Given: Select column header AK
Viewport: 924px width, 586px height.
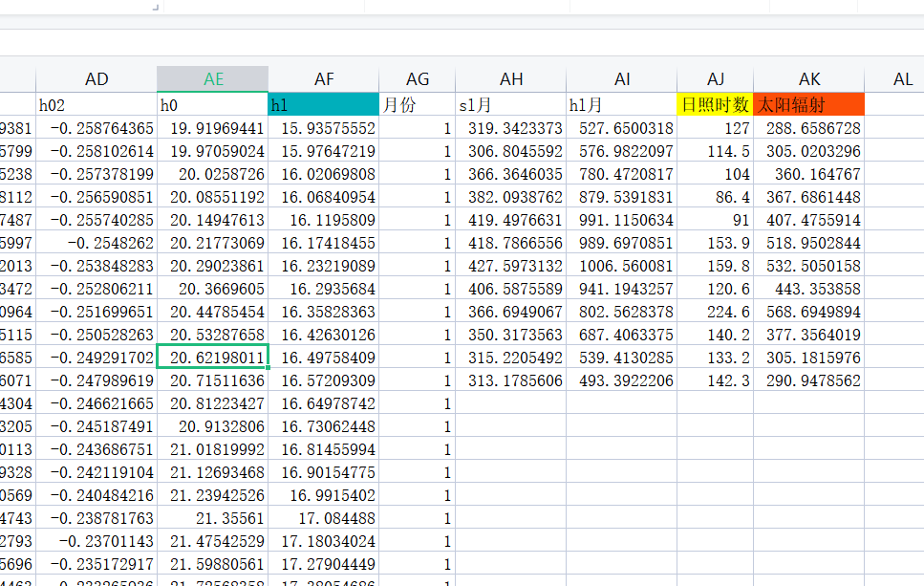Looking at the screenshot, I should [x=809, y=79].
